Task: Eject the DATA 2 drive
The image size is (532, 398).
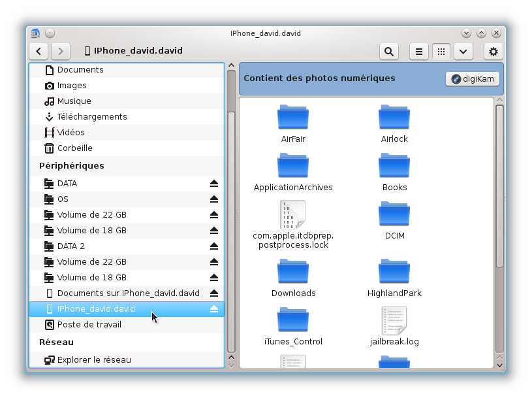Action: [213, 246]
